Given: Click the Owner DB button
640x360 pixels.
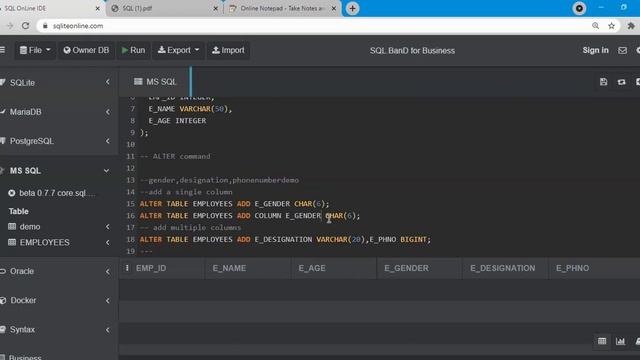Looking at the screenshot, I should 86,50.
